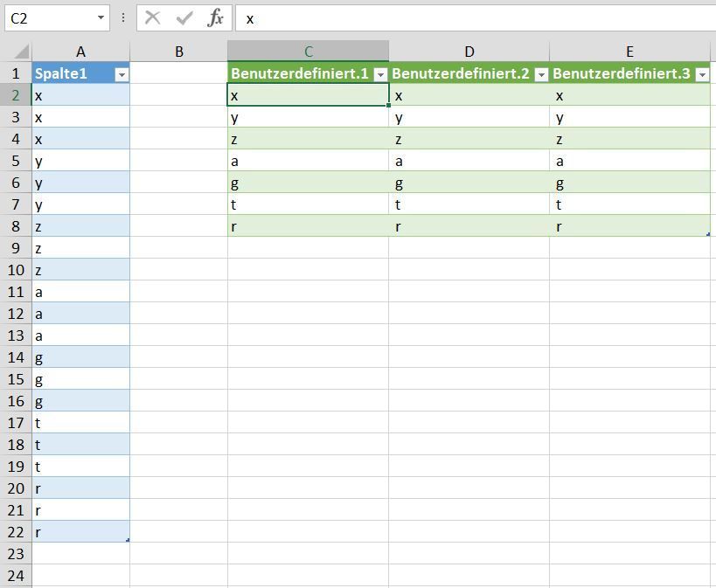Open the Spalte1 filter dropdown
The image size is (716, 588).
(122, 74)
